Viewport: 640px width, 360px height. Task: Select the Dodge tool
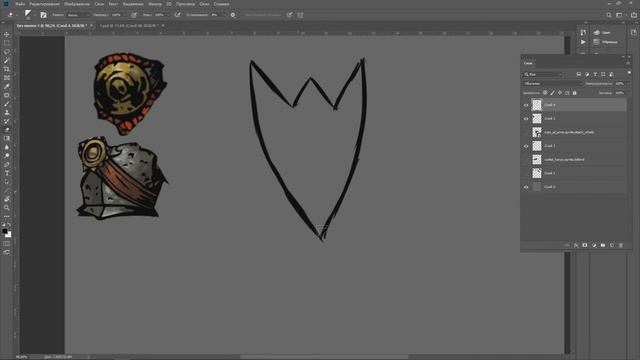[x=7, y=156]
